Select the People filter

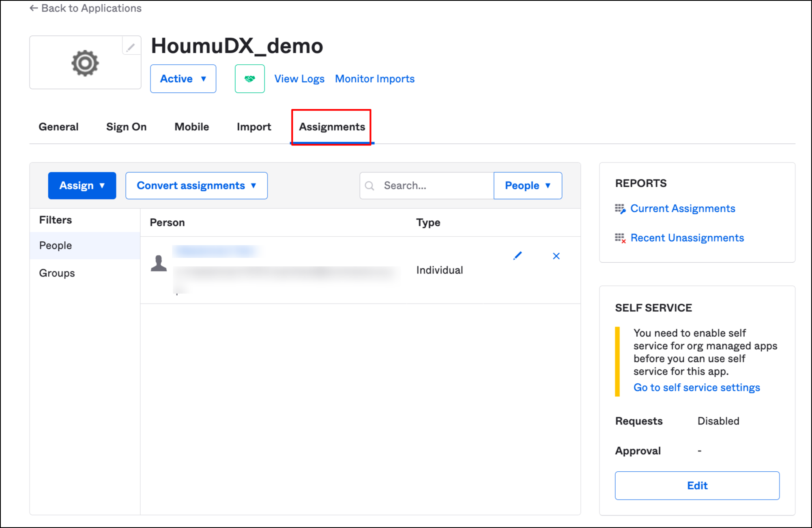point(85,246)
